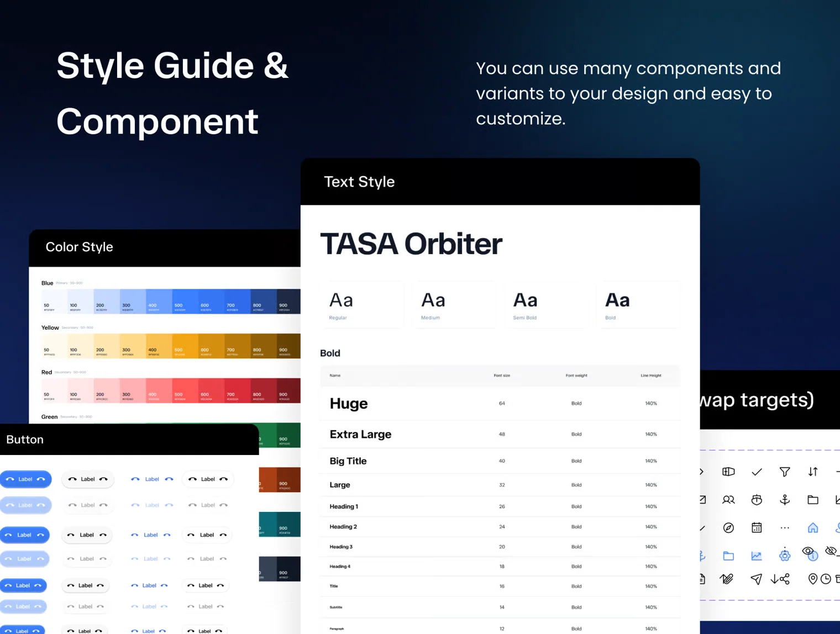Pick the Blue 500 color swatch
The width and height of the screenshot is (840, 634).
[185, 302]
